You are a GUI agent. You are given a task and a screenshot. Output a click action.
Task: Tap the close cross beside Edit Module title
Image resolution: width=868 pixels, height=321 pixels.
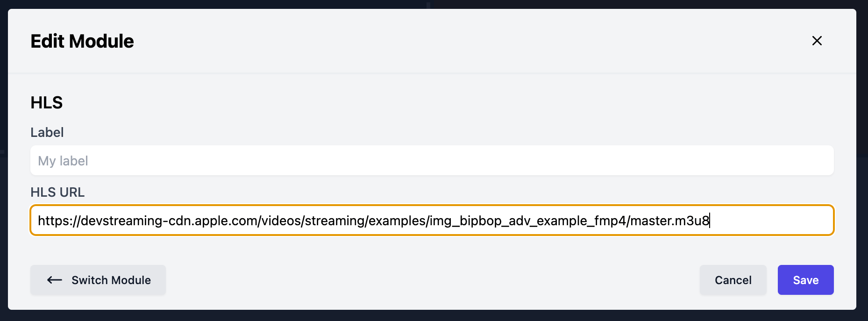click(817, 41)
